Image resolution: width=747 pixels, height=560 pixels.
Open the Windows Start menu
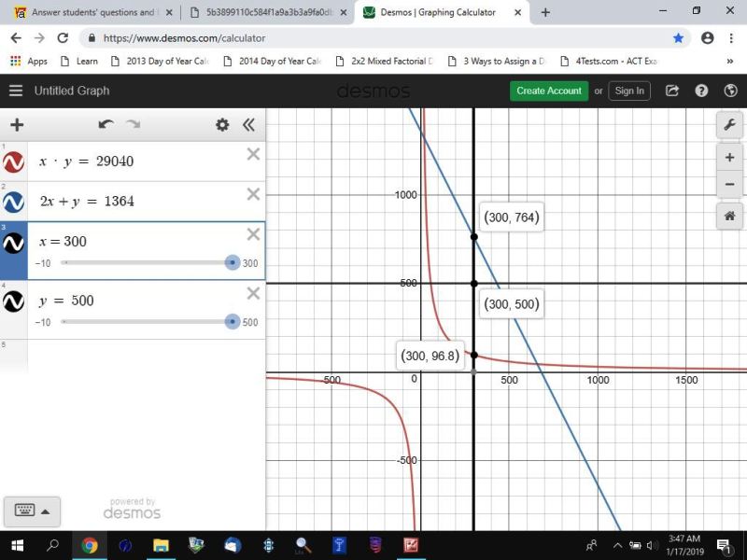pos(17,545)
